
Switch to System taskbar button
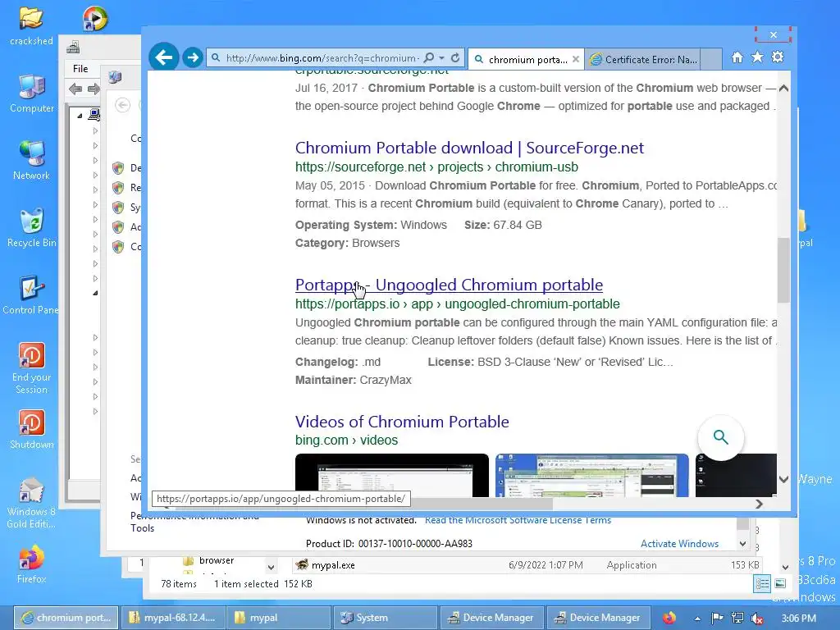point(386,618)
